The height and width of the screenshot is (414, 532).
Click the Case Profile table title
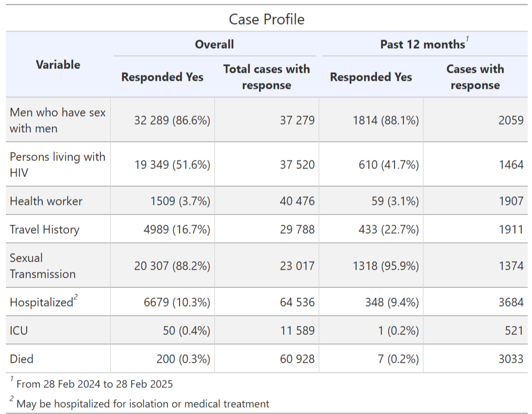coord(266,19)
